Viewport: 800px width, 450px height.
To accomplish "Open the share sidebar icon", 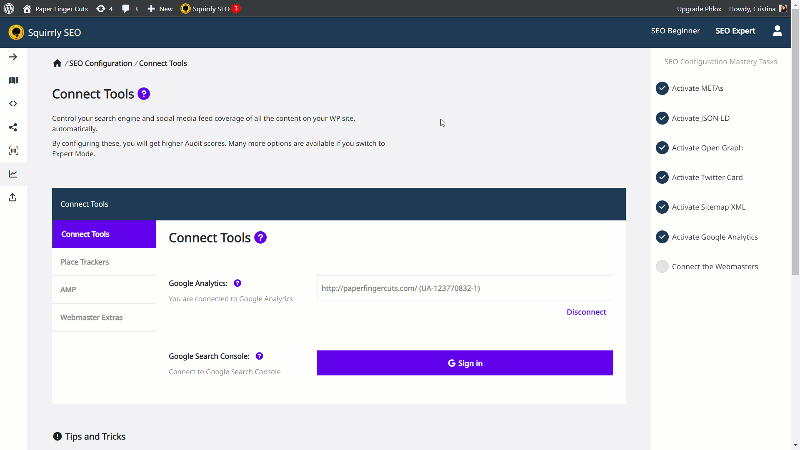I will point(13,127).
